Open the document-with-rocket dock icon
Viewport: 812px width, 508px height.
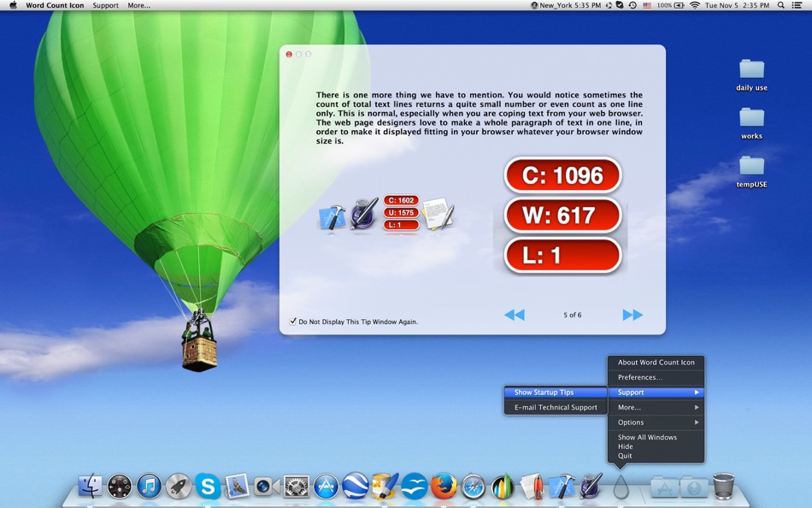pyautogui.click(x=532, y=487)
